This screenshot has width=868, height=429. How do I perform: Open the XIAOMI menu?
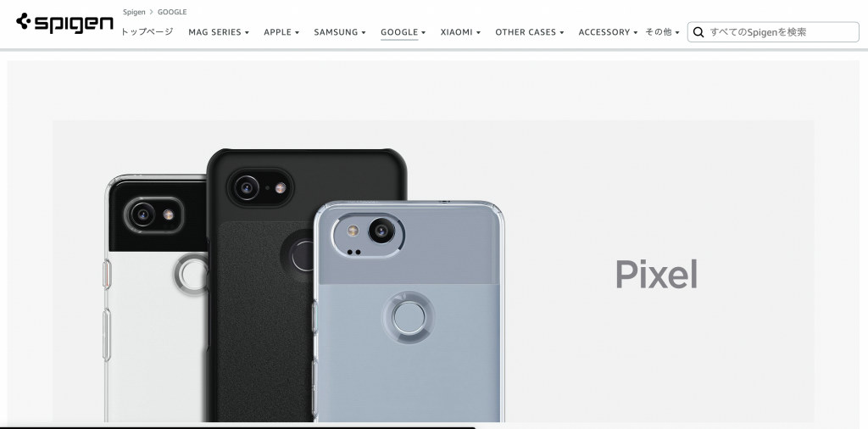(460, 32)
